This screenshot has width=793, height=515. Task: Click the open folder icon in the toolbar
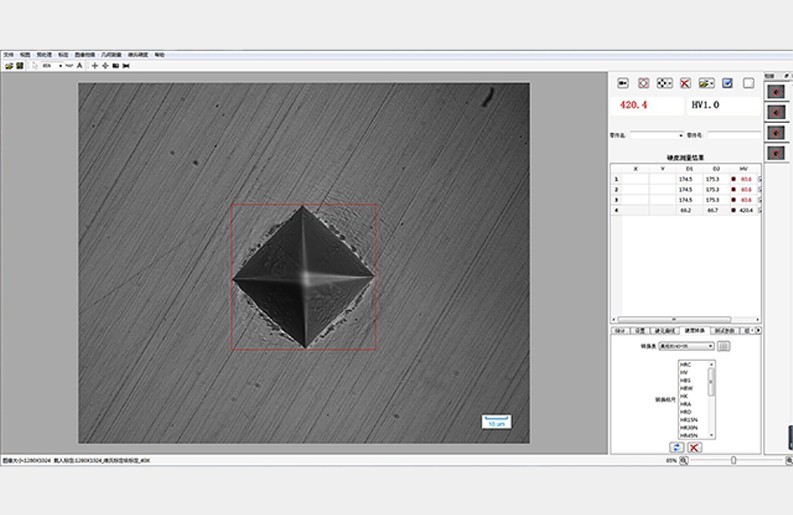point(9,66)
